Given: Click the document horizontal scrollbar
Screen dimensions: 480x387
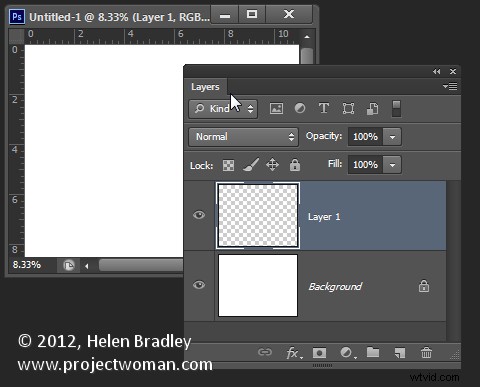Looking at the screenshot, I should [142, 266].
